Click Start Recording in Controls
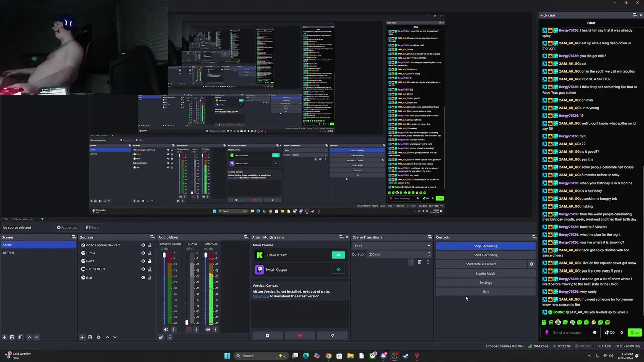This screenshot has width=644, height=362. (486, 255)
